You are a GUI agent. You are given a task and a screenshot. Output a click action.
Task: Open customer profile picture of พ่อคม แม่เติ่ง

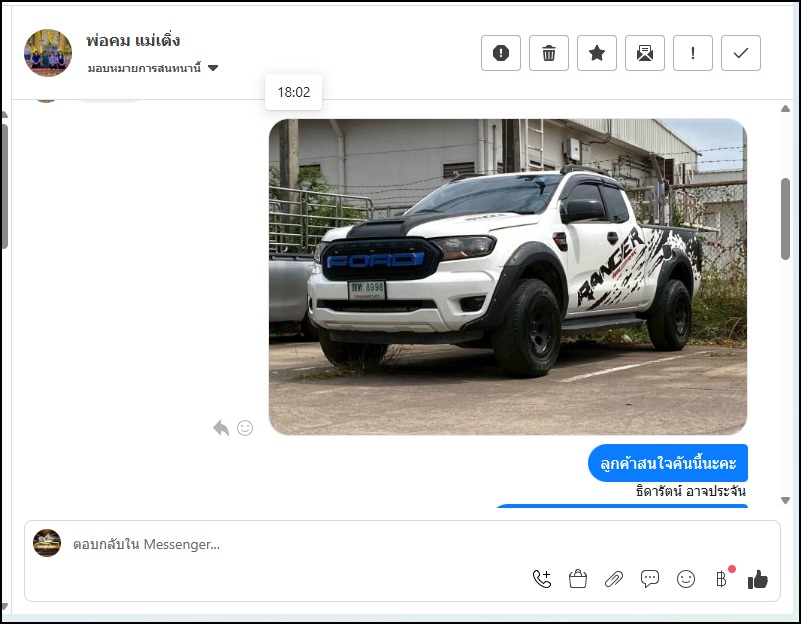point(48,53)
